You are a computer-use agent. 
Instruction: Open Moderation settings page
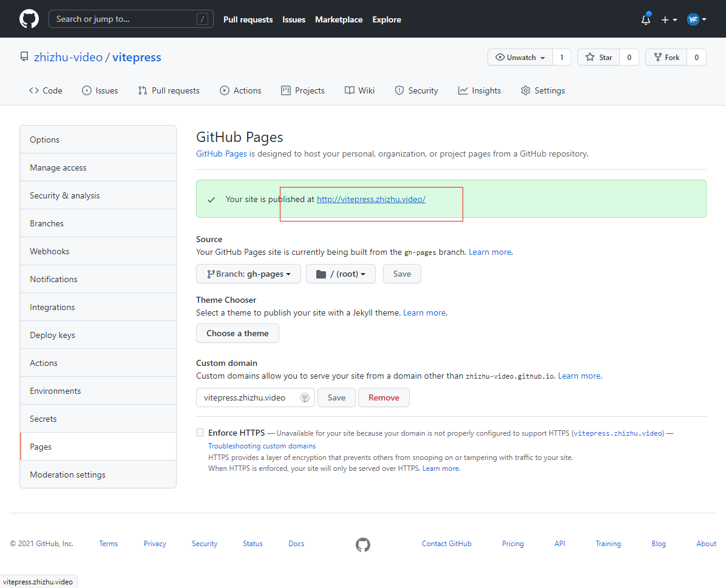(x=98, y=475)
